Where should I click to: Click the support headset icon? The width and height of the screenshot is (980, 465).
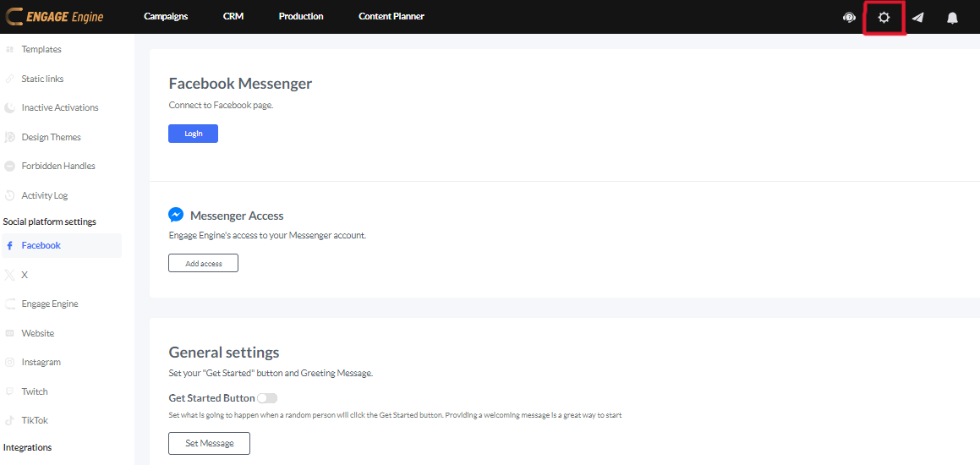tap(849, 18)
